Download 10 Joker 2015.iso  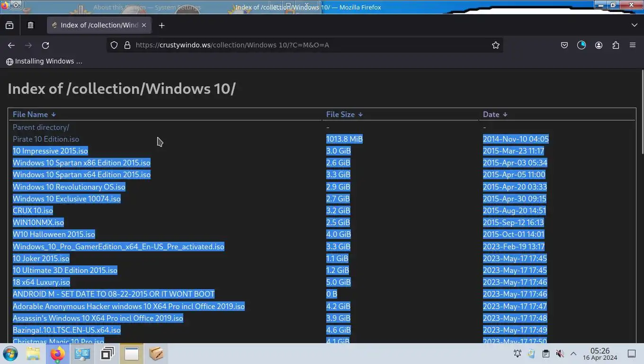tap(41, 258)
